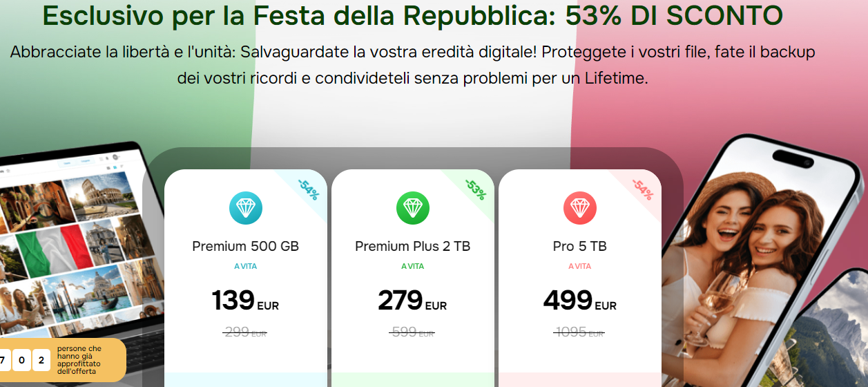The height and width of the screenshot is (387, 868).
Task: Select the Pro 5 TB plan title
Action: tap(580, 246)
